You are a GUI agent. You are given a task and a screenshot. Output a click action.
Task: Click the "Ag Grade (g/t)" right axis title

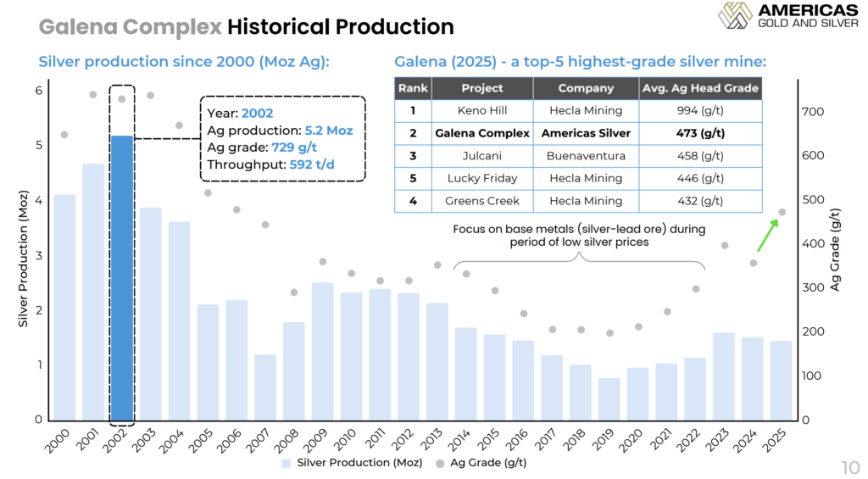(835, 250)
